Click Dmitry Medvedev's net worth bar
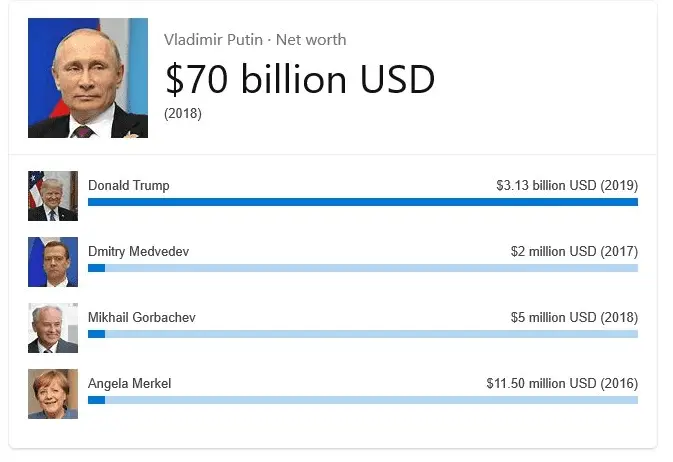 click(x=363, y=268)
